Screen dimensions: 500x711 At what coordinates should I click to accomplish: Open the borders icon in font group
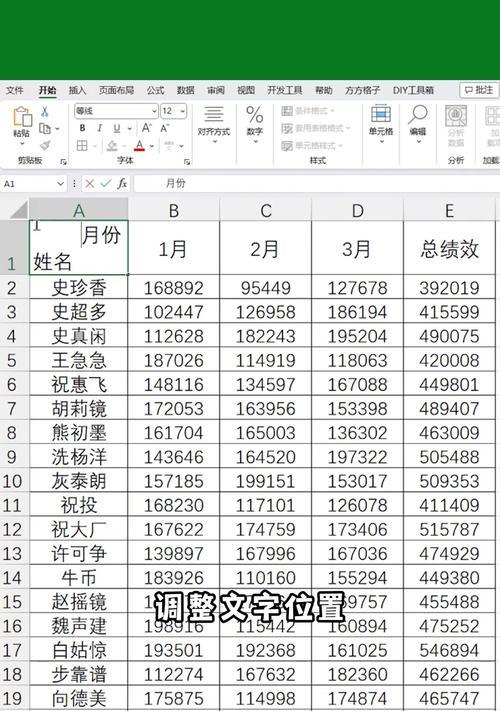[82, 146]
